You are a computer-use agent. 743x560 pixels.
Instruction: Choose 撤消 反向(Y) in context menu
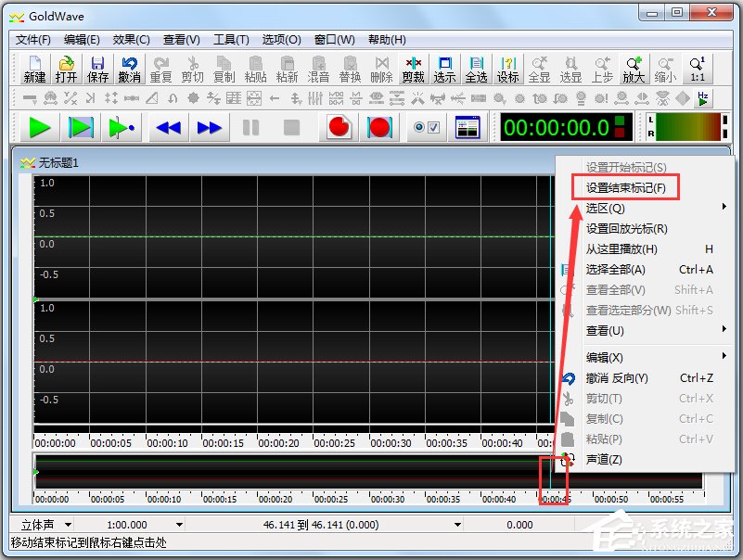647,378
